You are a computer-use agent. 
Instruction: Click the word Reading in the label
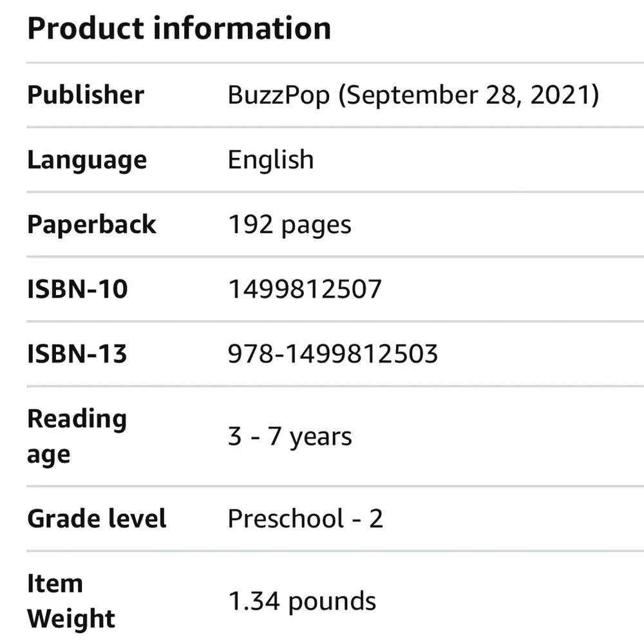77,419
